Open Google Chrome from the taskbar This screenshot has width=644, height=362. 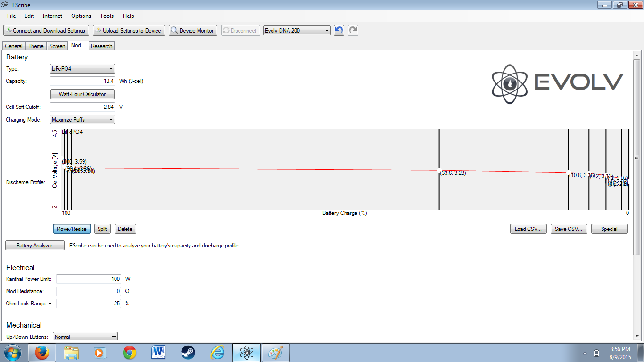click(x=130, y=353)
